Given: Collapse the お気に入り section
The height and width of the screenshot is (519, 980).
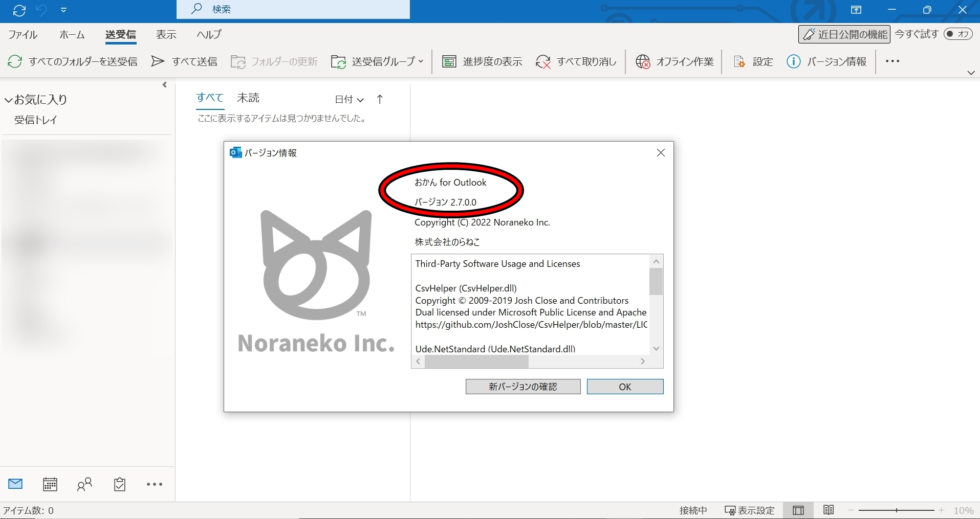Looking at the screenshot, I should pyautogui.click(x=8, y=100).
